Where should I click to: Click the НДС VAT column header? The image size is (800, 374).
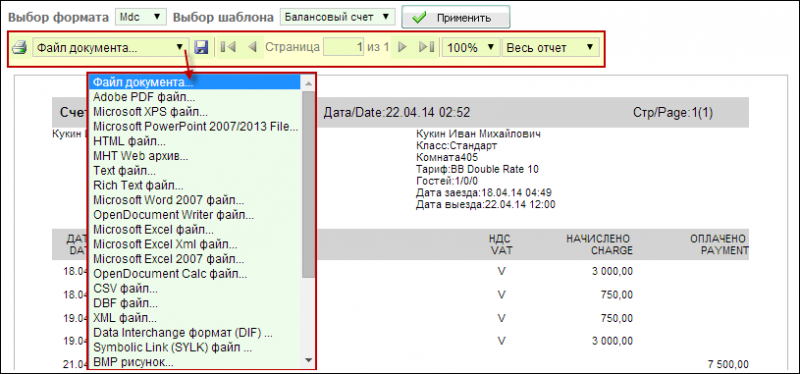[x=501, y=244]
